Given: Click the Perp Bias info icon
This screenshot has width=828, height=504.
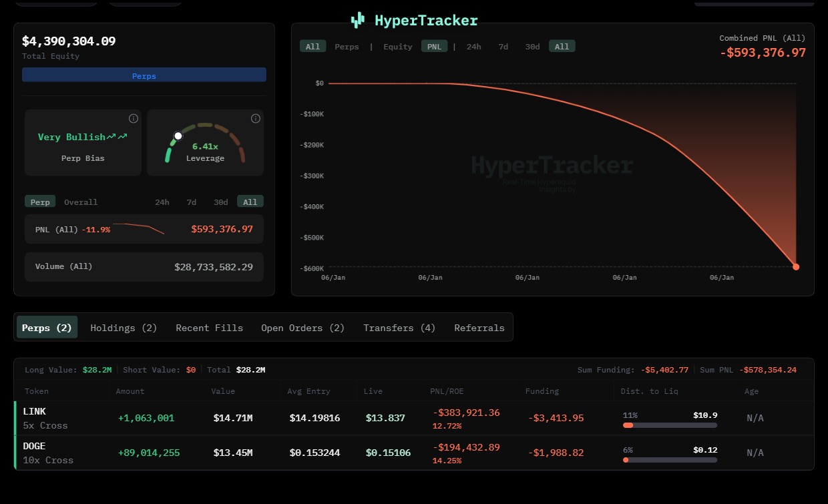Looking at the screenshot, I should tap(134, 119).
